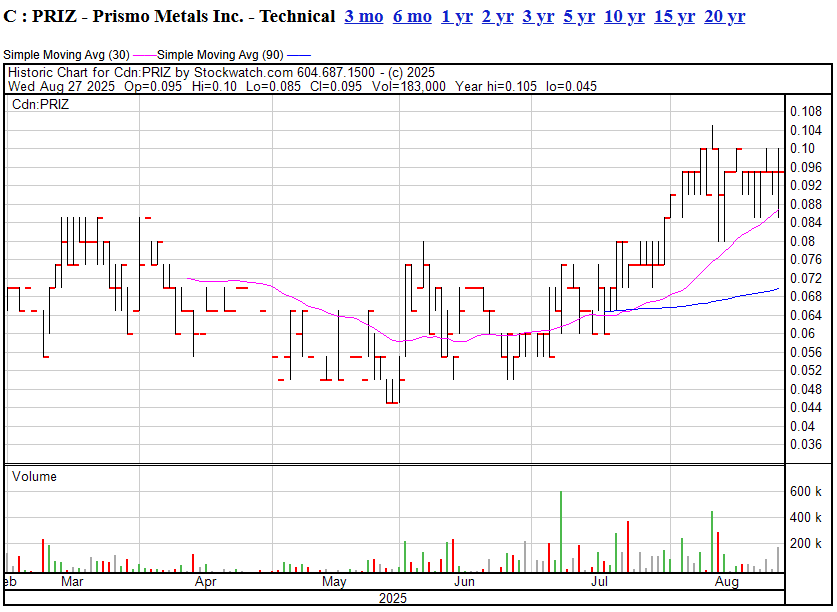The image size is (837, 612).
Task: Click the Aug month label
Action: 727,582
